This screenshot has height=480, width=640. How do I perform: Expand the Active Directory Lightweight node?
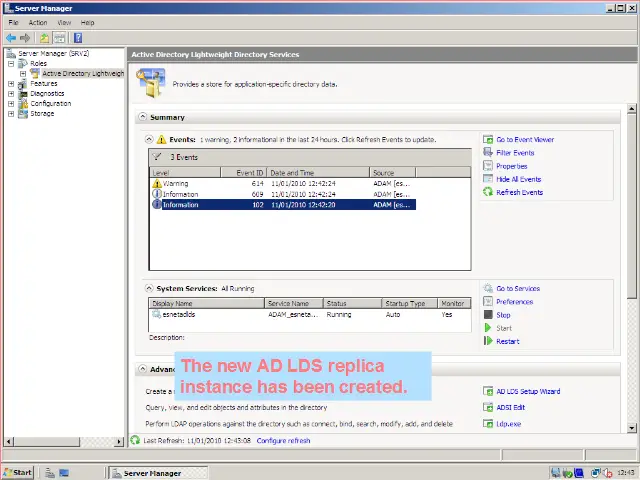(x=23, y=74)
